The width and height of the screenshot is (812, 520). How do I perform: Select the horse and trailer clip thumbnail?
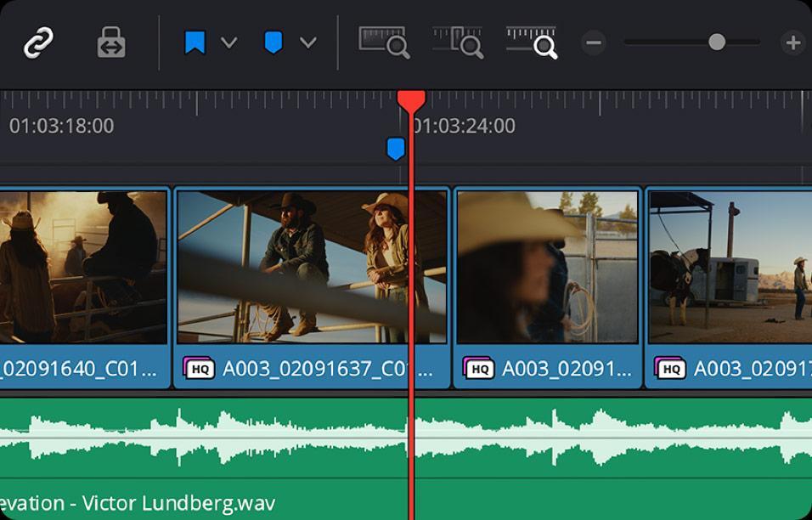click(730, 268)
